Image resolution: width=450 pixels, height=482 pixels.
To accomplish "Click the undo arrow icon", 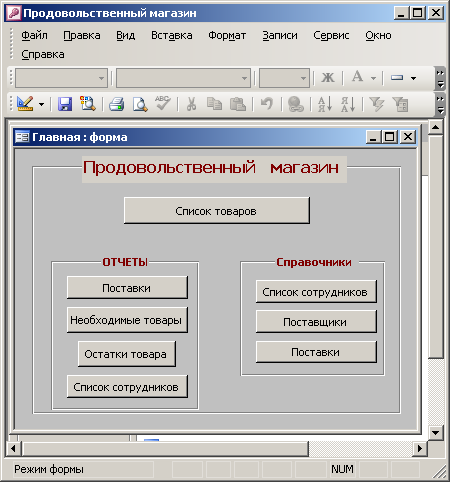I will click(x=267, y=104).
